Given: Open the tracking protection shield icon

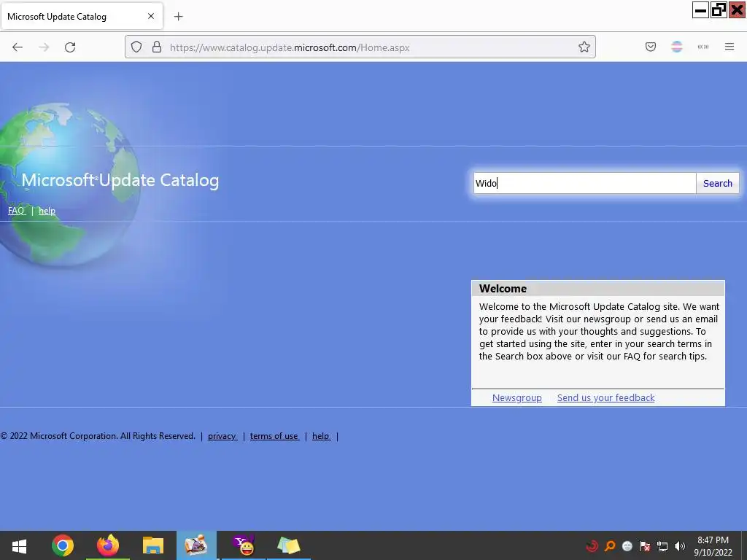Looking at the screenshot, I should (136, 47).
